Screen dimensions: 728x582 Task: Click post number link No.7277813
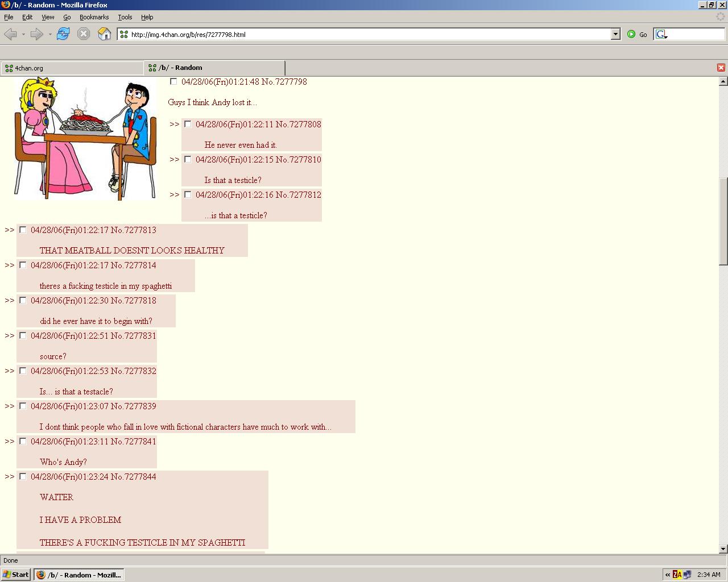[134, 230]
